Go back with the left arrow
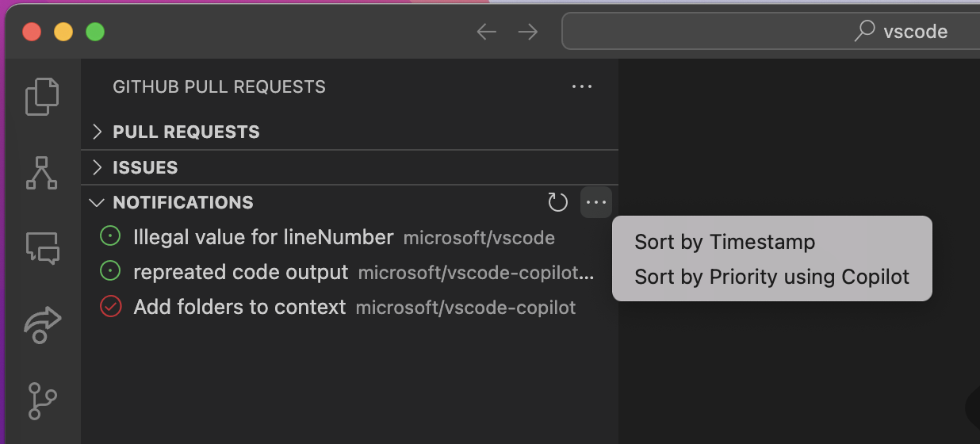 (486, 32)
